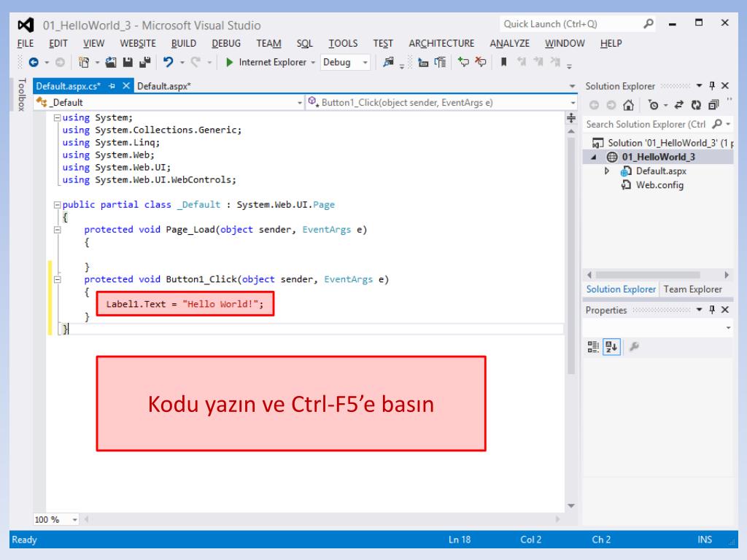747x560 pixels.
Task: Select Web.config in Solution Explorer
Action: [x=659, y=185]
